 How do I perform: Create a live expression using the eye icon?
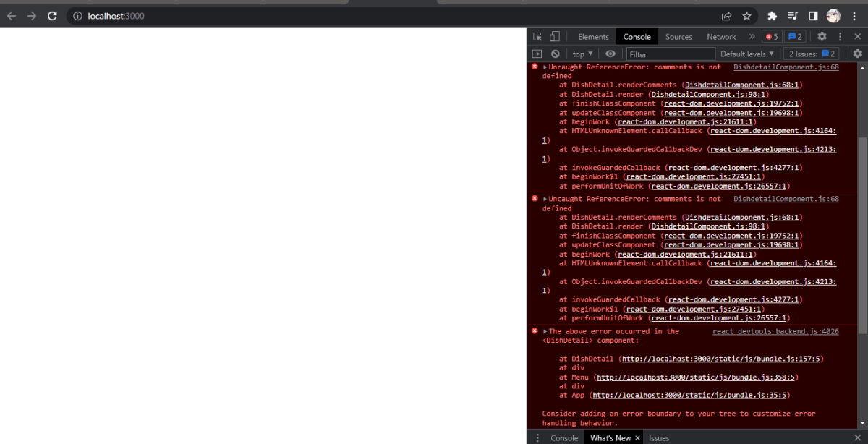pyautogui.click(x=610, y=53)
